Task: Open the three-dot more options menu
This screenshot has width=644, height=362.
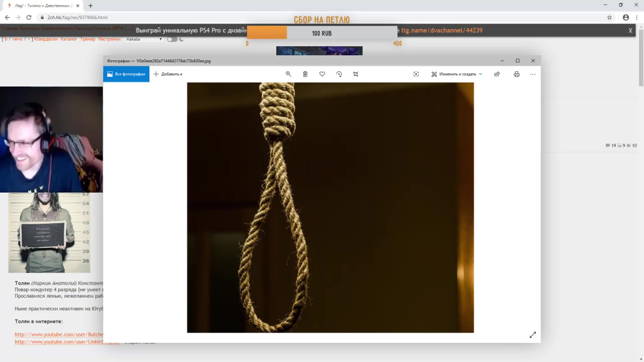Action: tap(533, 74)
